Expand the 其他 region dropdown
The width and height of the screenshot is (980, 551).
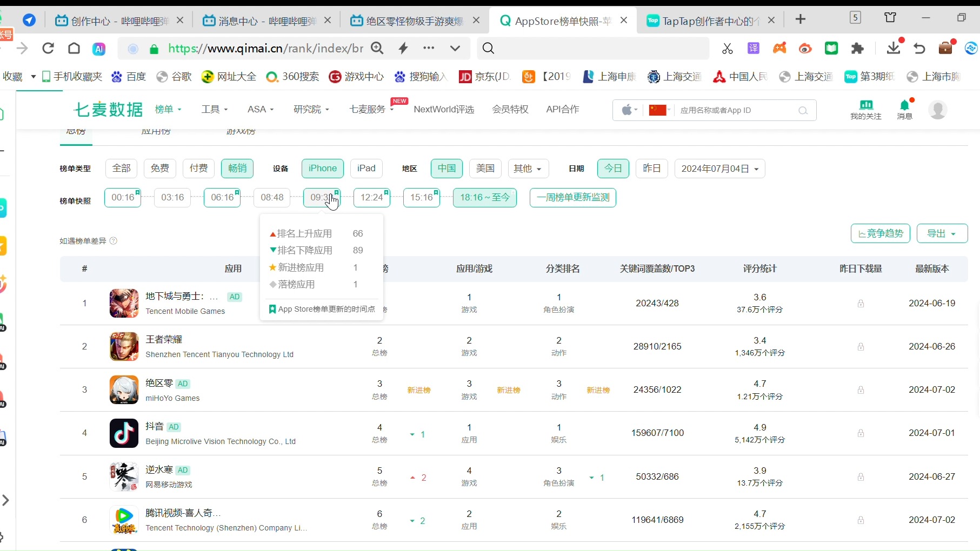528,169
